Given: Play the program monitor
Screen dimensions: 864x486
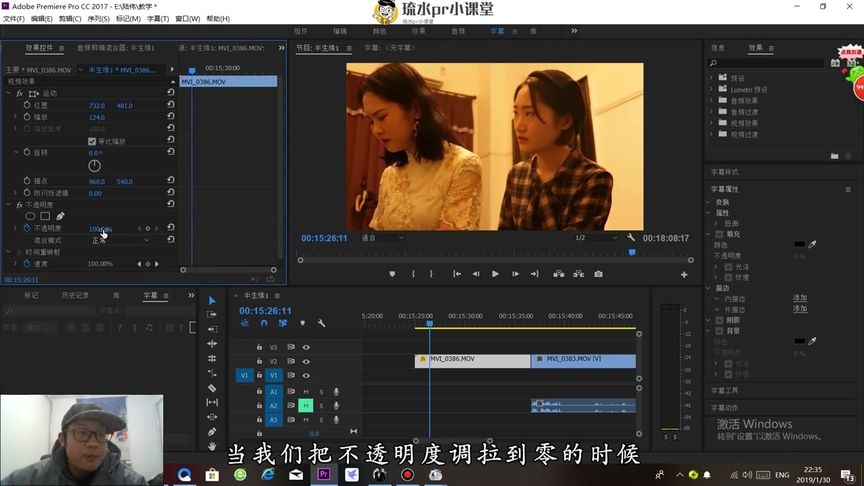Looking at the screenshot, I should coord(495,274).
